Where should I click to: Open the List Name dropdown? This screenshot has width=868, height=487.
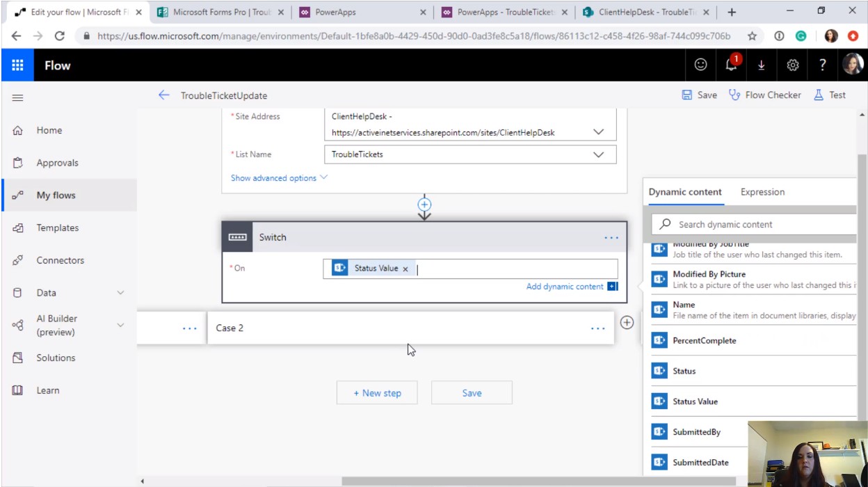(x=598, y=154)
